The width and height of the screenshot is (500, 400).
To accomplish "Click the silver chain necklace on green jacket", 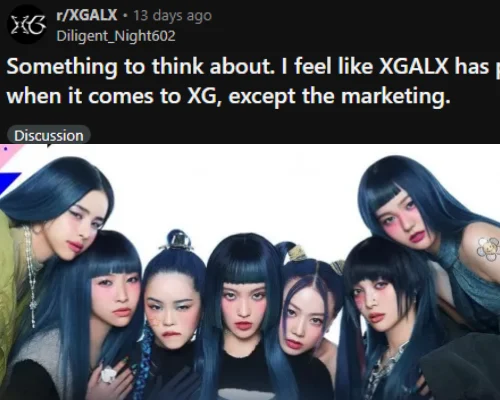I will (x=31, y=277).
